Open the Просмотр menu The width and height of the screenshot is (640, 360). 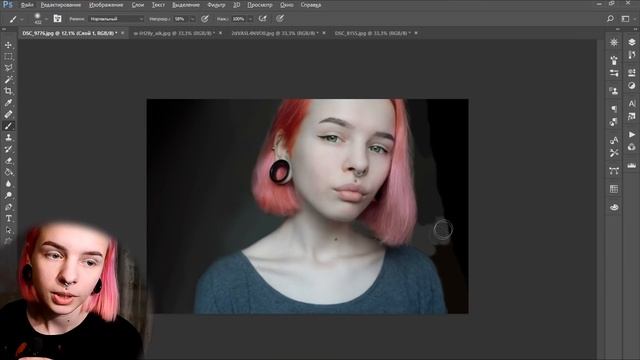260,5
